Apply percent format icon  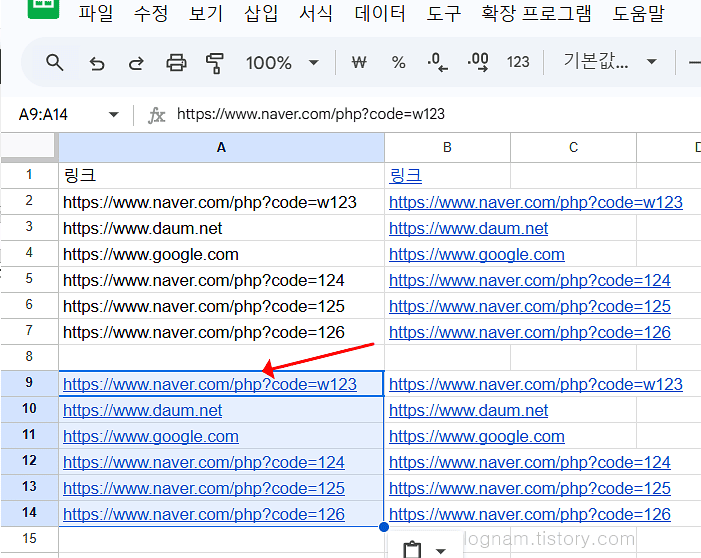pyautogui.click(x=398, y=62)
